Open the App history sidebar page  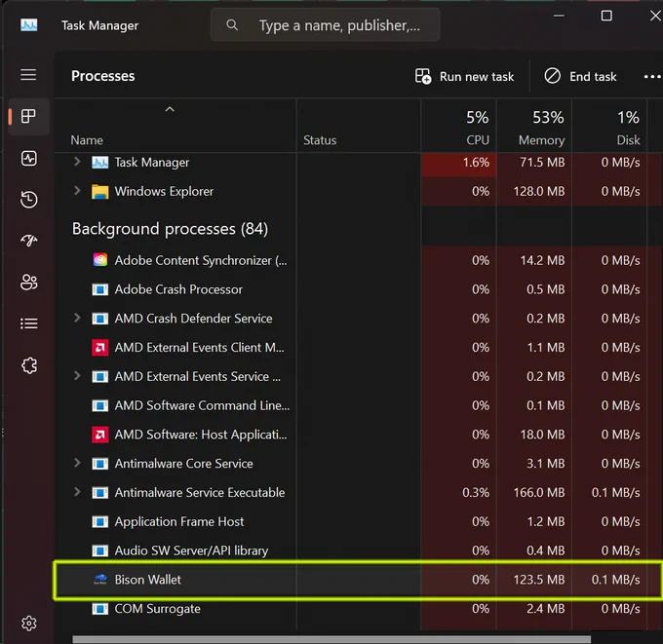pyautogui.click(x=28, y=200)
